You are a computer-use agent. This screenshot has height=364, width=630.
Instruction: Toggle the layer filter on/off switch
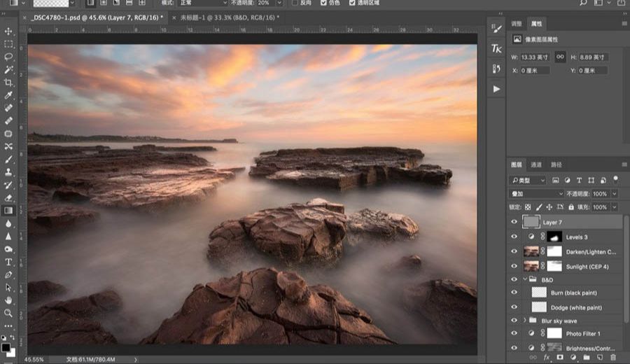coord(615,180)
